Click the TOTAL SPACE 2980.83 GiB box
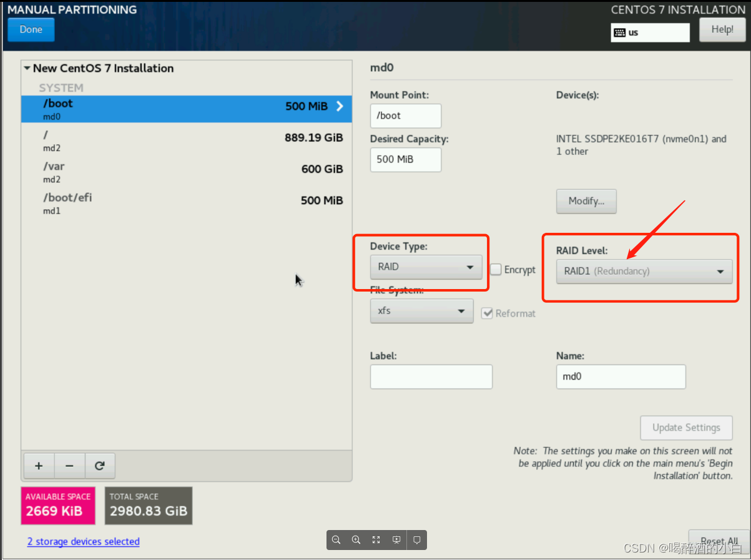 tap(149, 506)
